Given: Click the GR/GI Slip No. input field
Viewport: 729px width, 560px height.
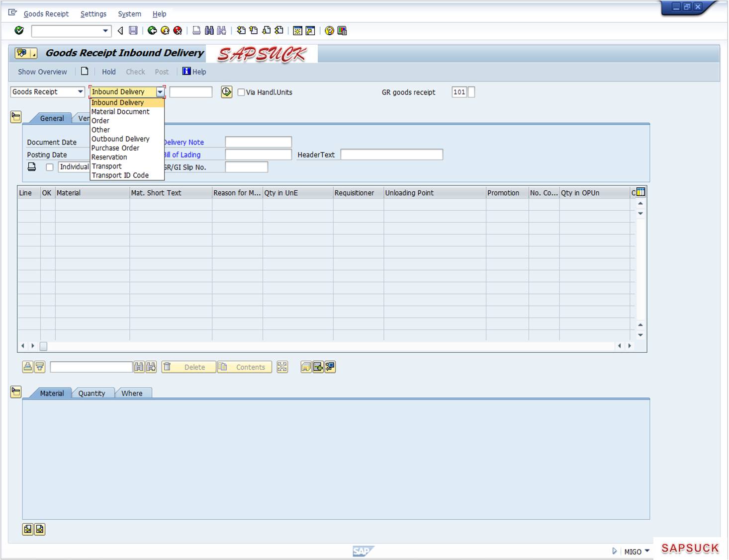Looking at the screenshot, I should [x=247, y=167].
